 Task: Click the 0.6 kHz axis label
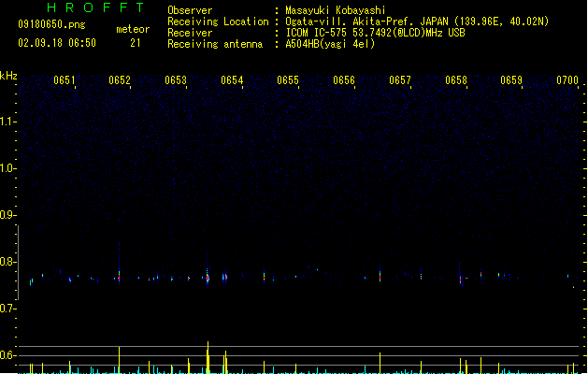7,355
